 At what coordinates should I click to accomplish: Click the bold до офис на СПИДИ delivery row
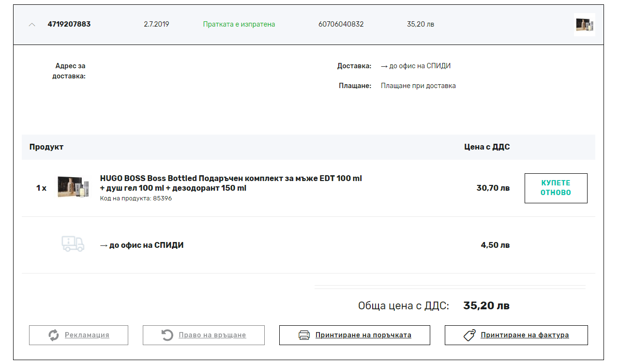pyautogui.click(x=141, y=245)
